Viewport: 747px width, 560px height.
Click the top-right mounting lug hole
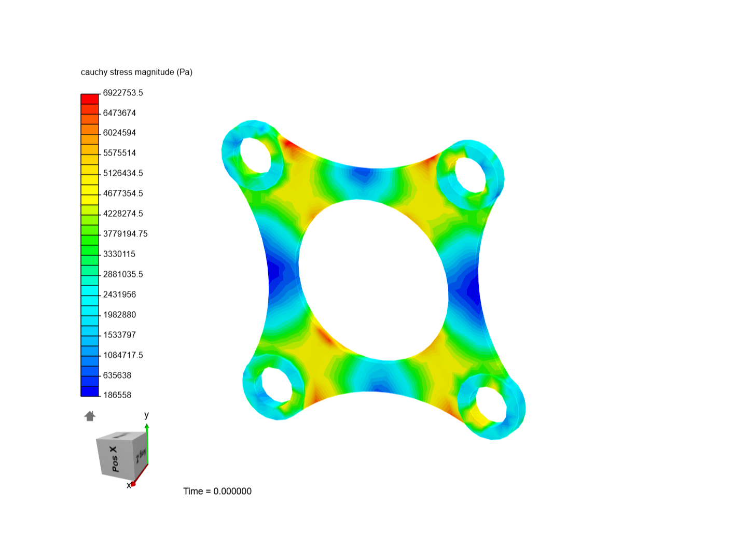pyautogui.click(x=470, y=175)
